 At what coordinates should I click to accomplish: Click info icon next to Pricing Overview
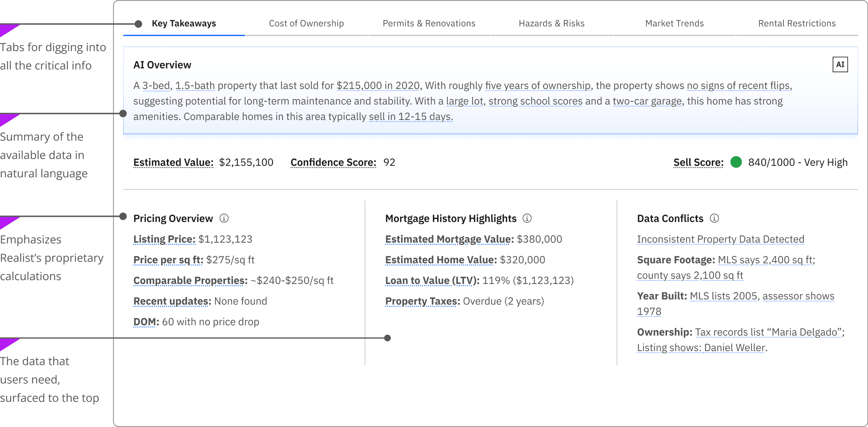click(224, 218)
